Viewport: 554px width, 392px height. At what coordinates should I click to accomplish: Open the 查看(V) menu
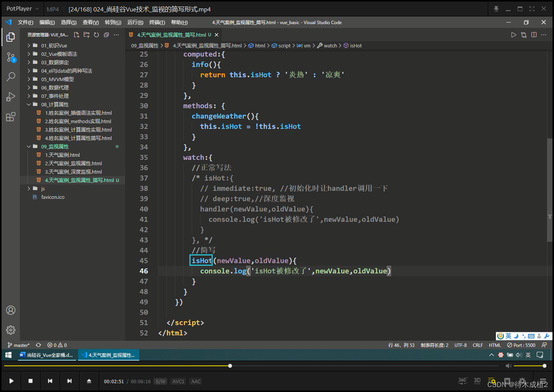tap(91, 23)
